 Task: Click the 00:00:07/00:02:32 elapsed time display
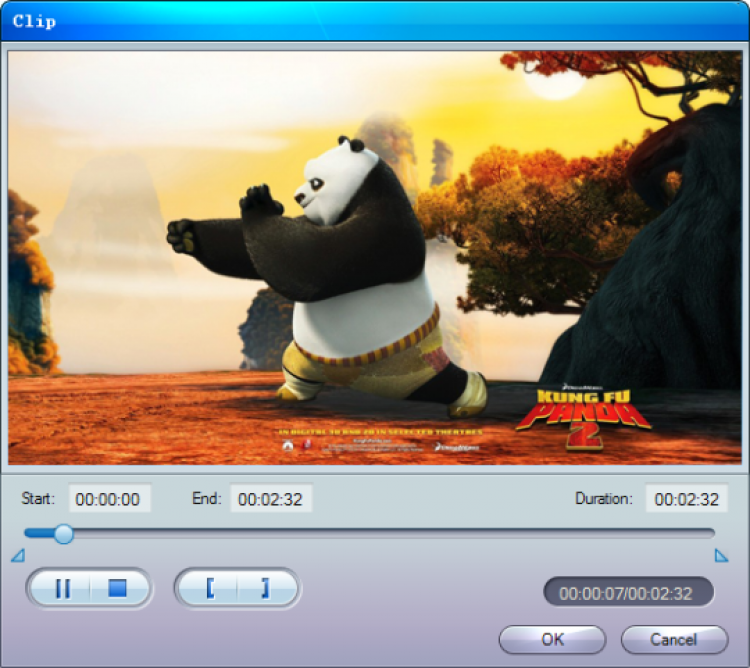629,593
